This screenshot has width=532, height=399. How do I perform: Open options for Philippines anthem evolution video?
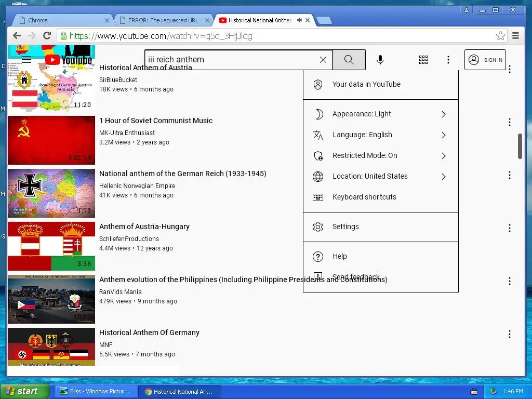(x=509, y=281)
